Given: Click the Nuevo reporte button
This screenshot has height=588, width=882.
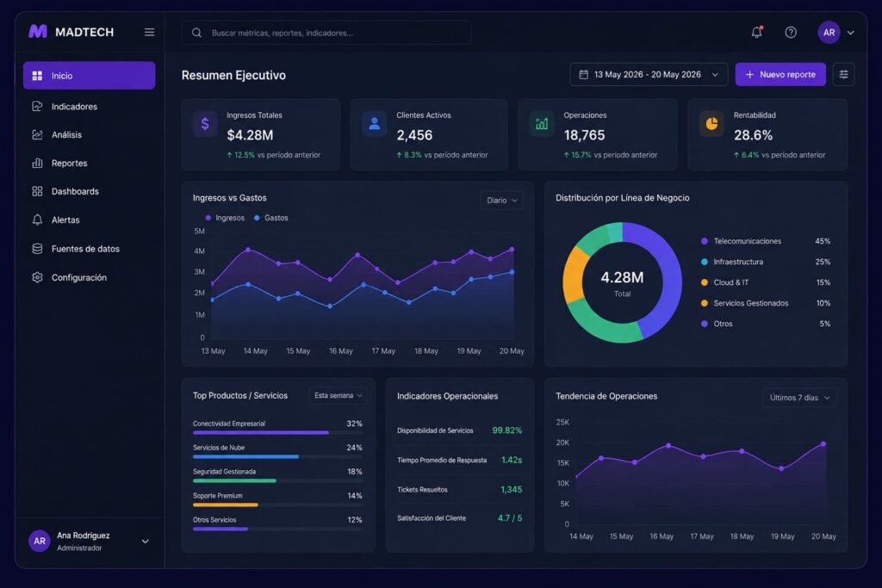Looking at the screenshot, I should (x=780, y=74).
